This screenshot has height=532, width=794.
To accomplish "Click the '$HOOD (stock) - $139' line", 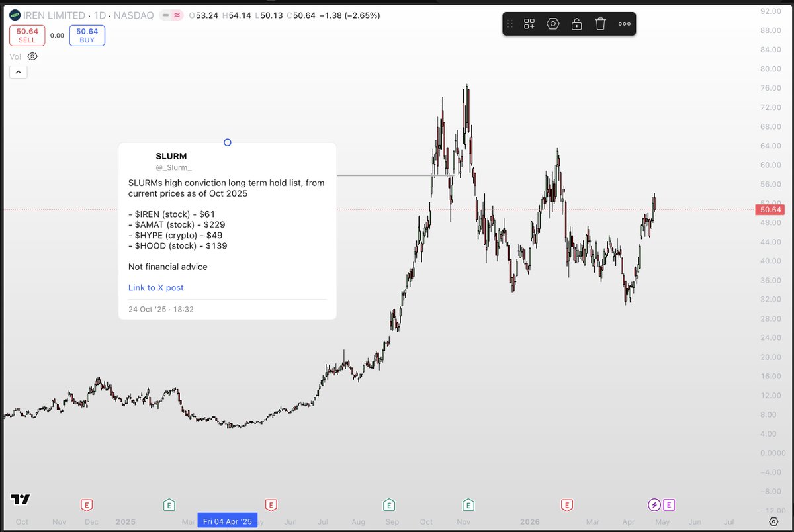I will click(x=178, y=246).
